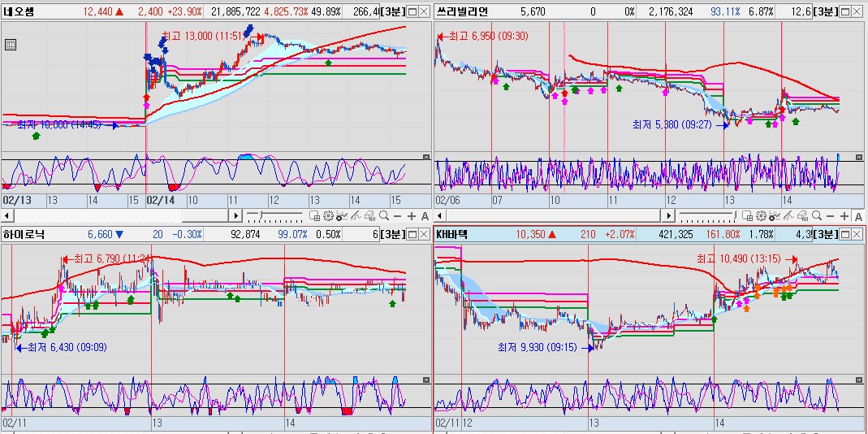This screenshot has width=868, height=434.
Task: Click 쓰리빌리언 price 5,670
Action: pos(532,11)
